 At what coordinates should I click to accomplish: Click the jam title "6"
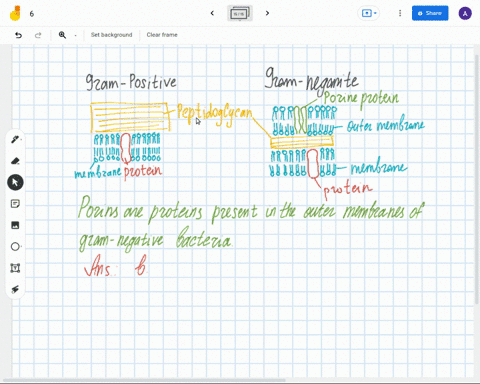click(x=32, y=14)
